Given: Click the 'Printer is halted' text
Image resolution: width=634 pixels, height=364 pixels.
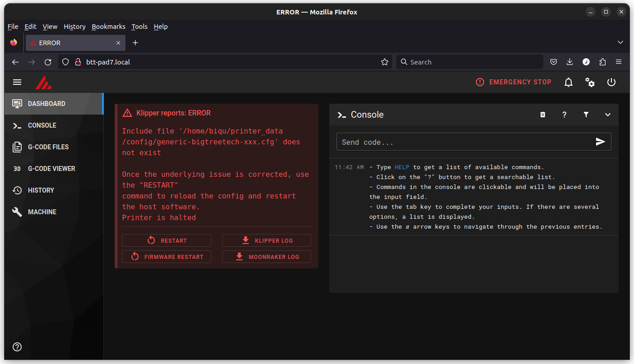Looking at the screenshot, I should tap(159, 217).
